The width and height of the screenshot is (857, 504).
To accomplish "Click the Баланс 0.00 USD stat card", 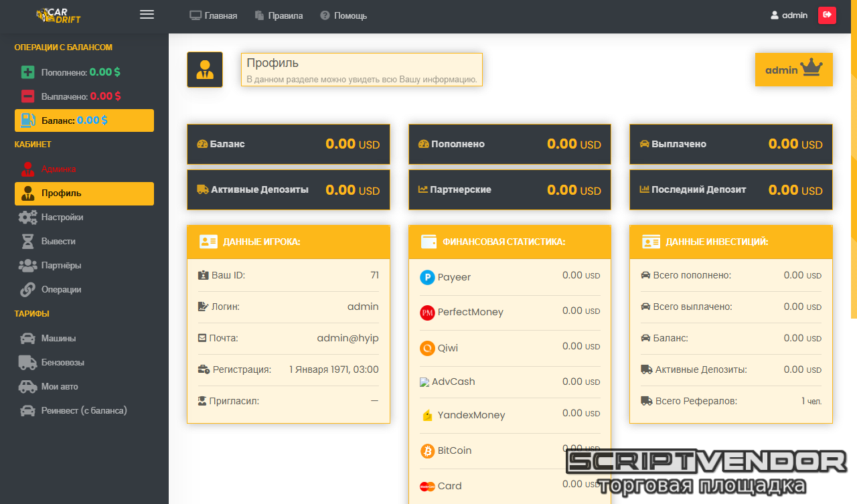I will click(289, 144).
